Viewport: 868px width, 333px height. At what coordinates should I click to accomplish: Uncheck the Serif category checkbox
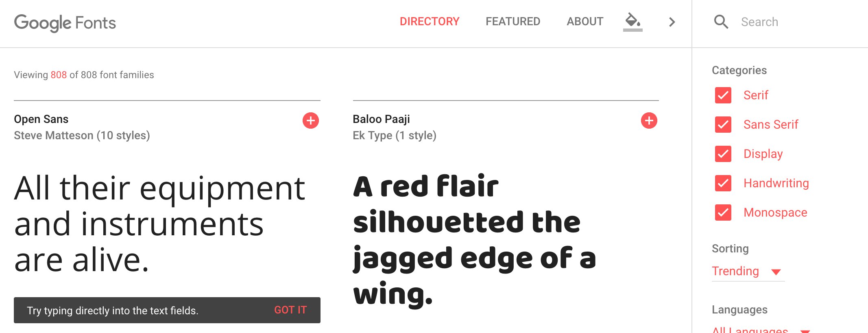723,95
